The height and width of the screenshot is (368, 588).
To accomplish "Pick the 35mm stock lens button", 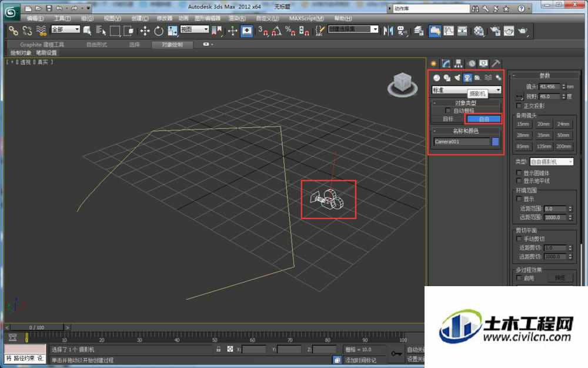I will click(543, 135).
